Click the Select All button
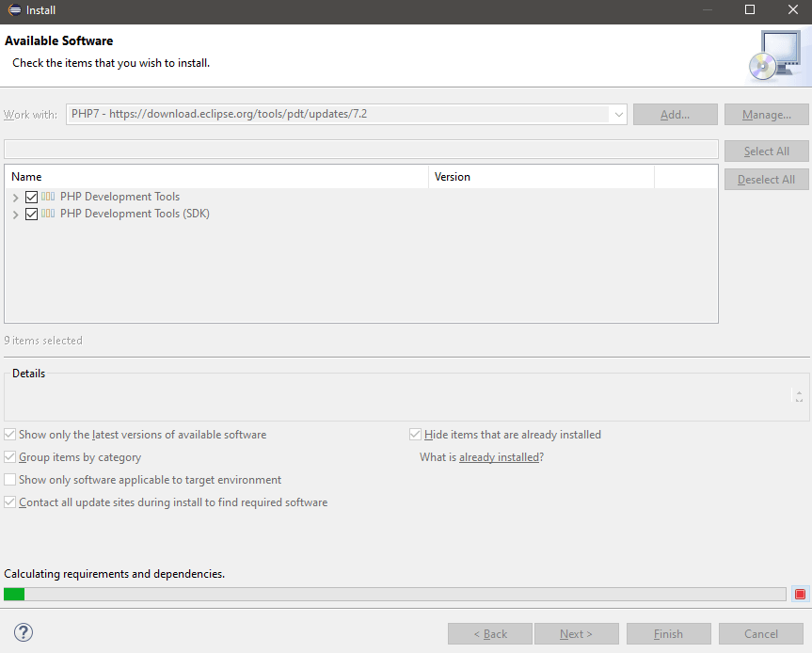The image size is (812, 653). [766, 151]
